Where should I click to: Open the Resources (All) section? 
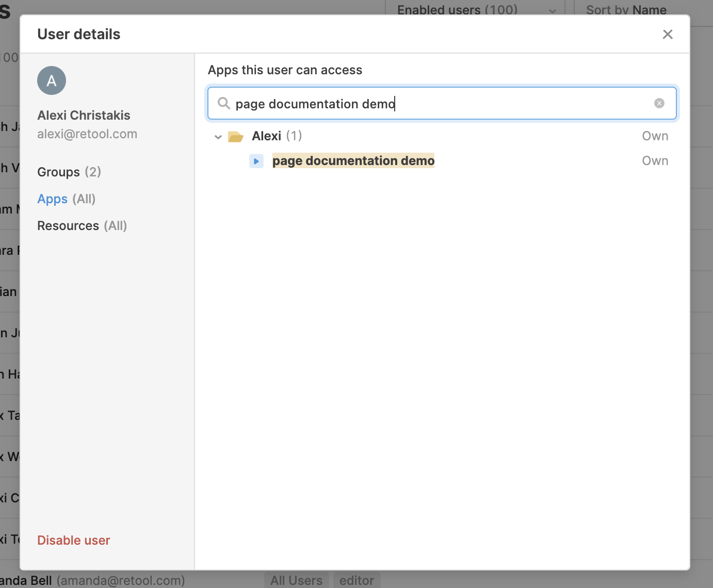[x=82, y=226]
